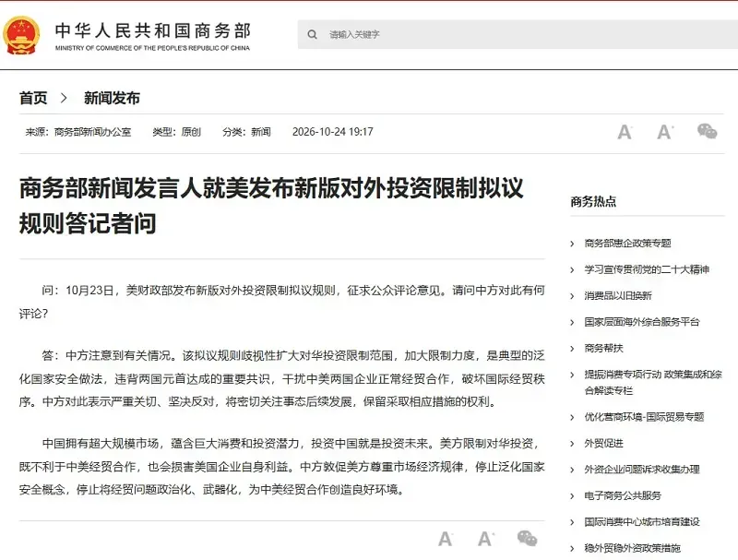Click the 类型: 原创 label
Image resolution: width=738 pixels, height=560 pixels.
176,132
